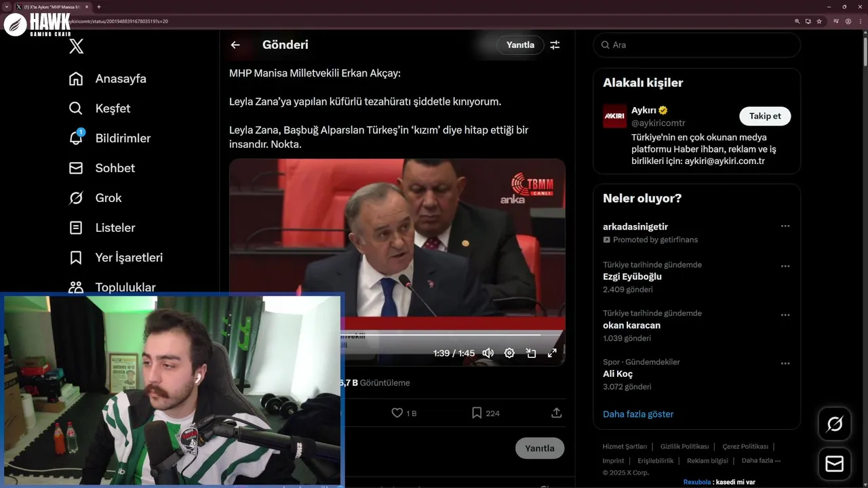Open more options for Ezgi Eyüboğlu trend
Screen dimensions: 868x488
(x=785, y=266)
